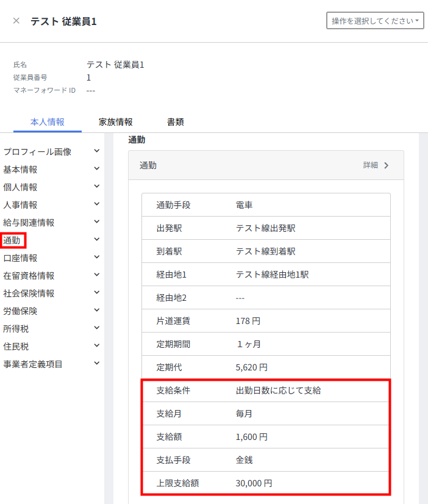The height and width of the screenshot is (504, 428).
Task: Switch to the 家族情報 tab
Action: click(116, 122)
